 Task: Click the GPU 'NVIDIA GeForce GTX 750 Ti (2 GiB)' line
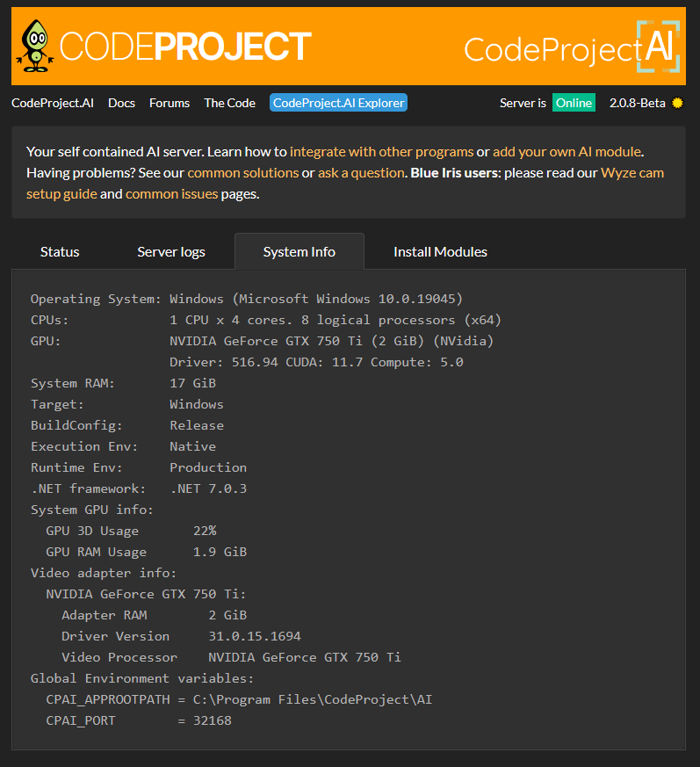(332, 341)
